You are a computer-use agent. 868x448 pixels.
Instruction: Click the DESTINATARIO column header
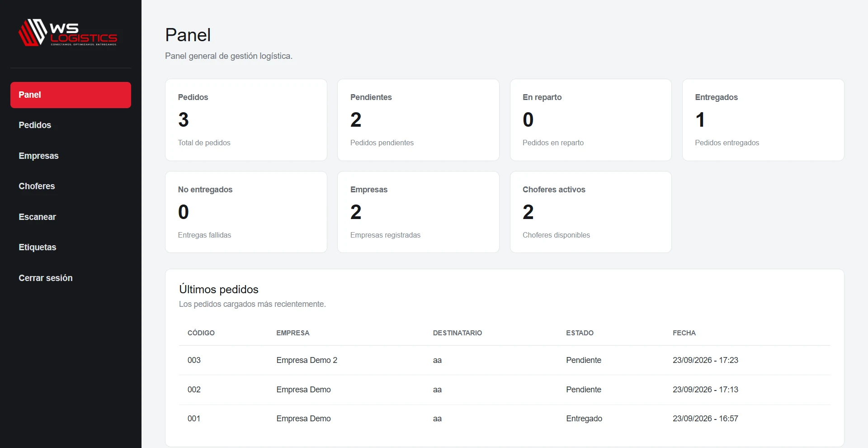pos(458,333)
